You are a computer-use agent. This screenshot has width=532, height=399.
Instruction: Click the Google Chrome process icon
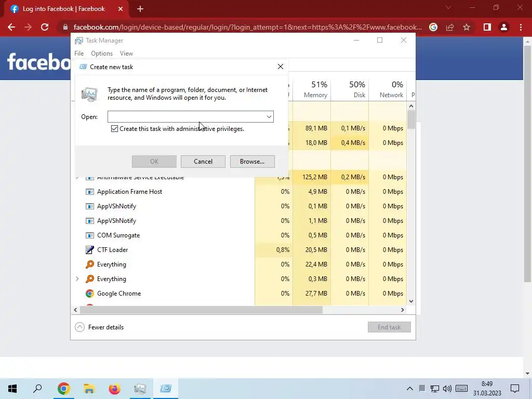(89, 294)
